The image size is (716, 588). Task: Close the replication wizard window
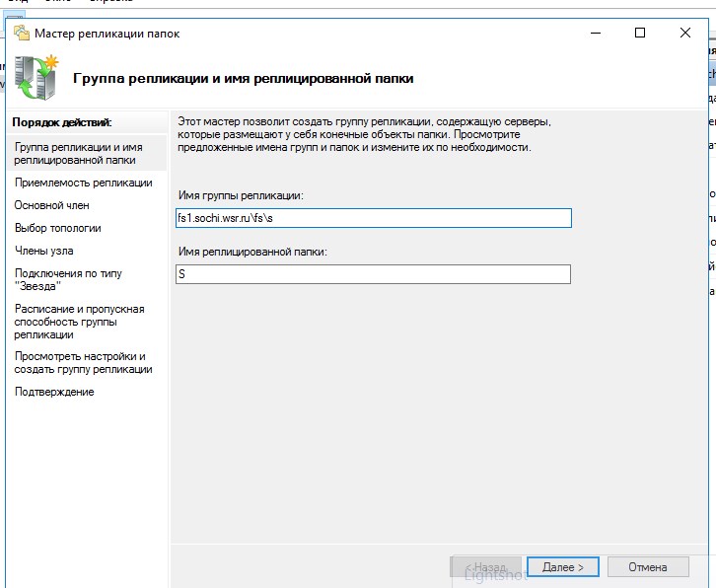tap(685, 33)
